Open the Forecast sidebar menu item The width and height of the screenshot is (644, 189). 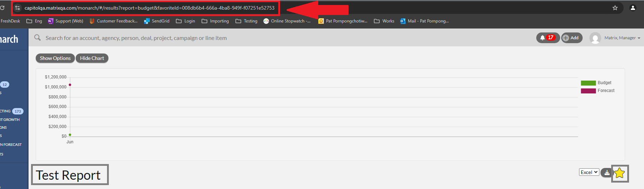pos(11,144)
